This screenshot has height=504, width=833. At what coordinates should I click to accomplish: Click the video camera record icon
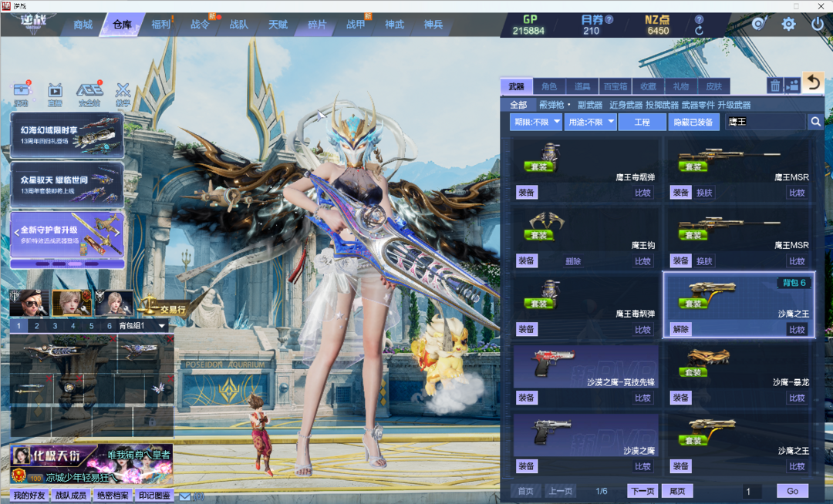(x=792, y=86)
